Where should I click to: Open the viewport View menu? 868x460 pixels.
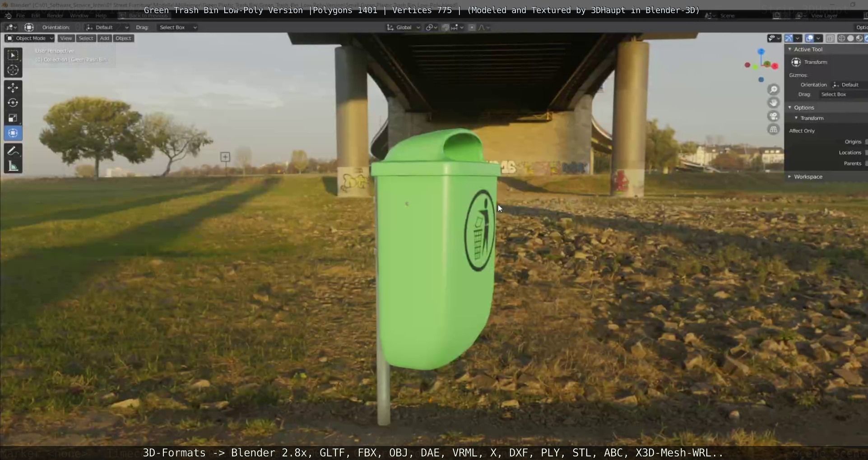(x=66, y=38)
